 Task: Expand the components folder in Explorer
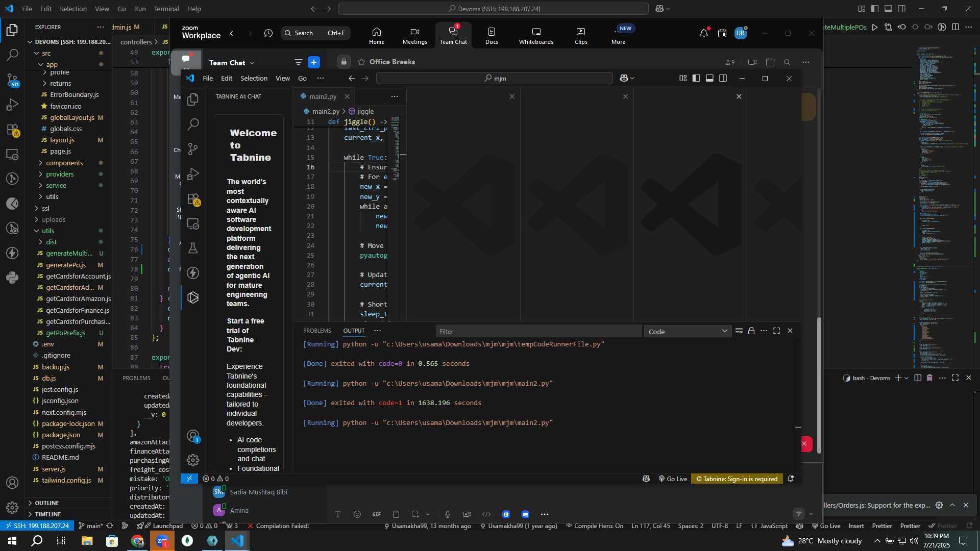(x=64, y=163)
